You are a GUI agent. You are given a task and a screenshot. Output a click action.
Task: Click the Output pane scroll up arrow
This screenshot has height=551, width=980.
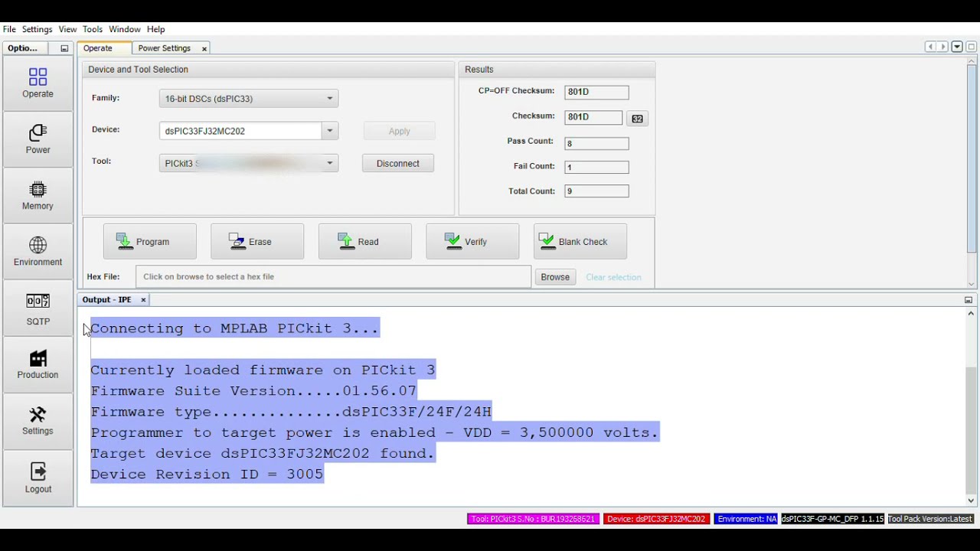pyautogui.click(x=971, y=314)
